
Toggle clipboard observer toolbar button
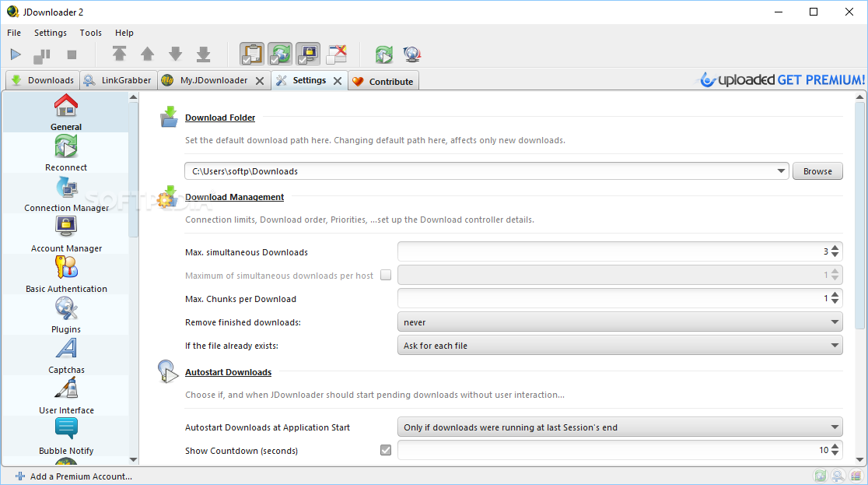(252, 54)
